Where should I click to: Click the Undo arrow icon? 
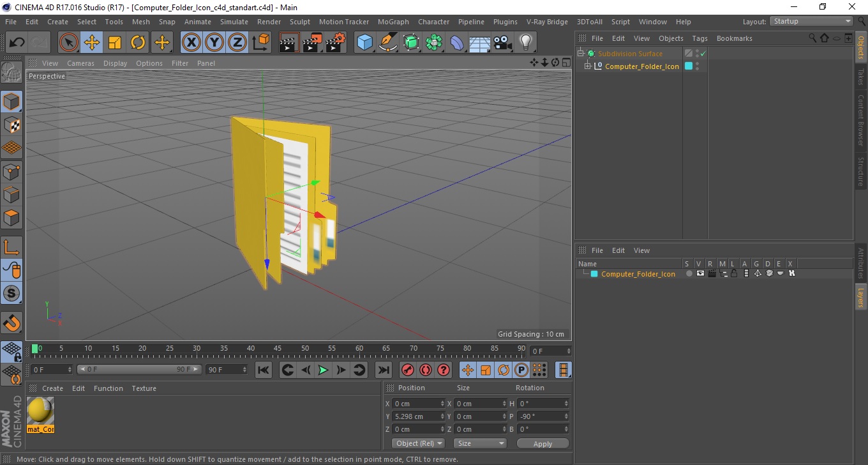17,43
